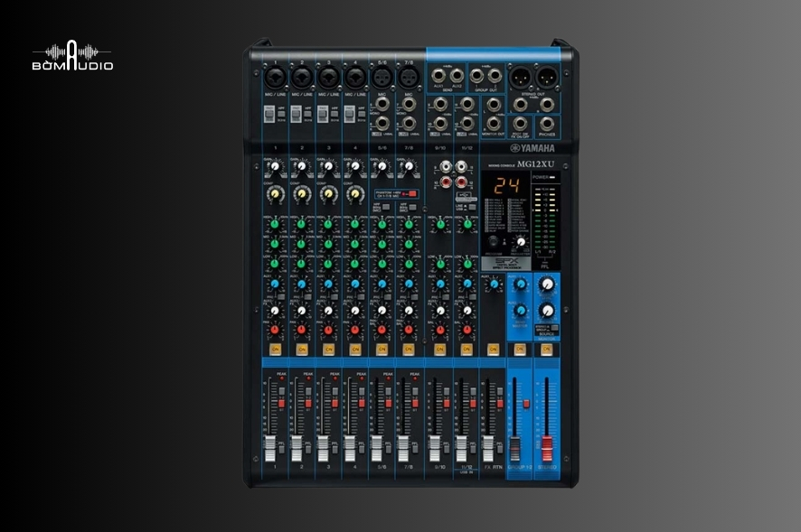Click the channel 7/8 GAIN knob
801x532 pixels.
(408, 166)
